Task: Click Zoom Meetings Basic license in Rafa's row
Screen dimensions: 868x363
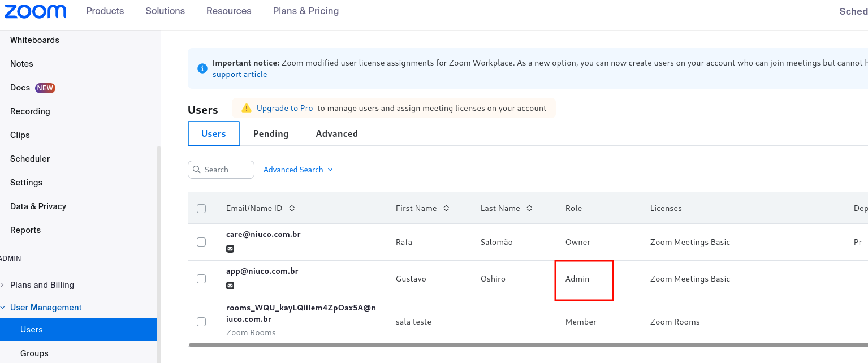Action: coord(690,242)
